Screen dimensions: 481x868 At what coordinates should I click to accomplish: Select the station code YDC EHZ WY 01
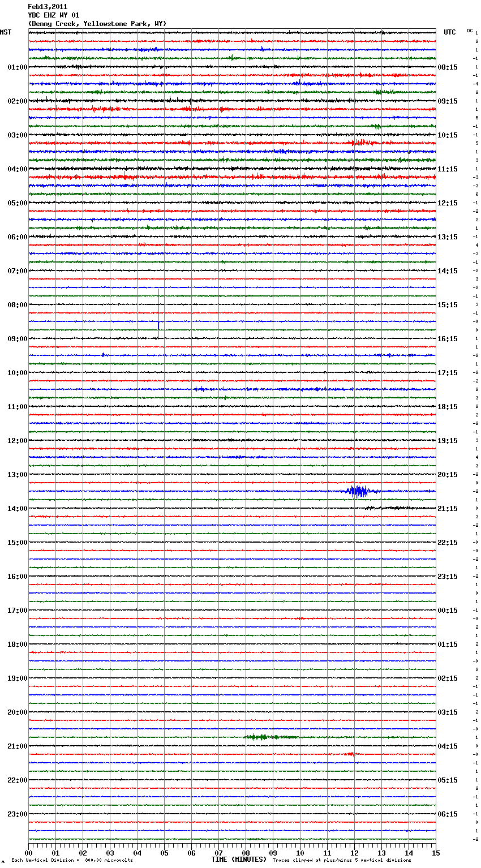pyautogui.click(x=54, y=15)
